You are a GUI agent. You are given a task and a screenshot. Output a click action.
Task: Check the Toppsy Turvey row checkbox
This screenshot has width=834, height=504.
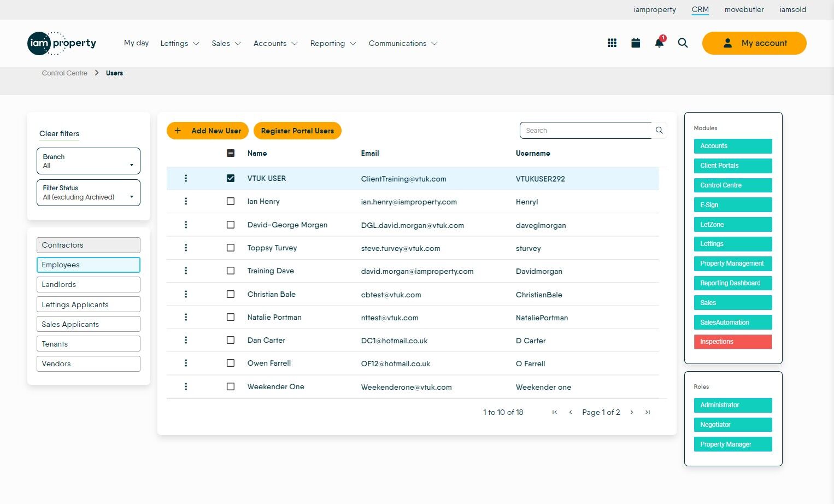click(231, 248)
